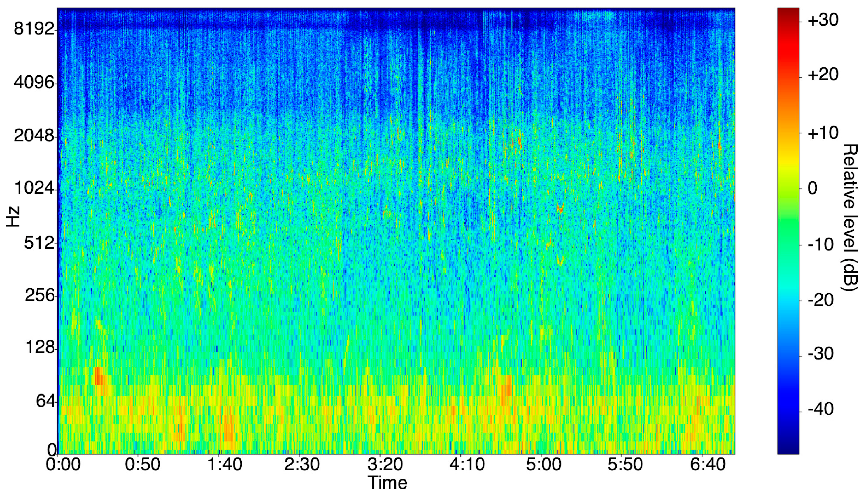Click the Hz axis title

coord(12,217)
